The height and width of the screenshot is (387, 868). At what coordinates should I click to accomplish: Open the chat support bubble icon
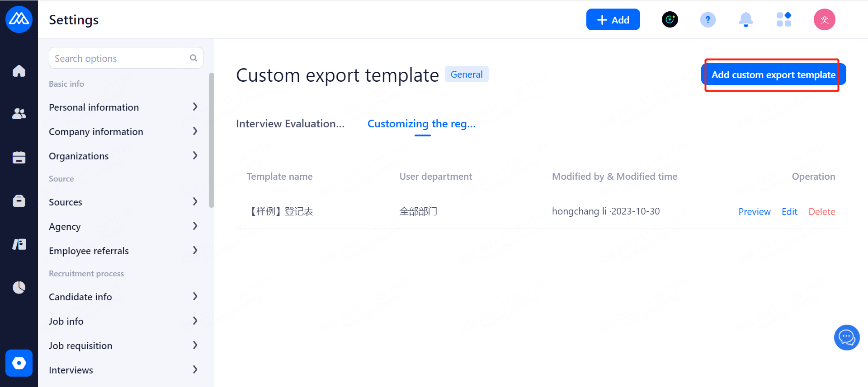846,337
